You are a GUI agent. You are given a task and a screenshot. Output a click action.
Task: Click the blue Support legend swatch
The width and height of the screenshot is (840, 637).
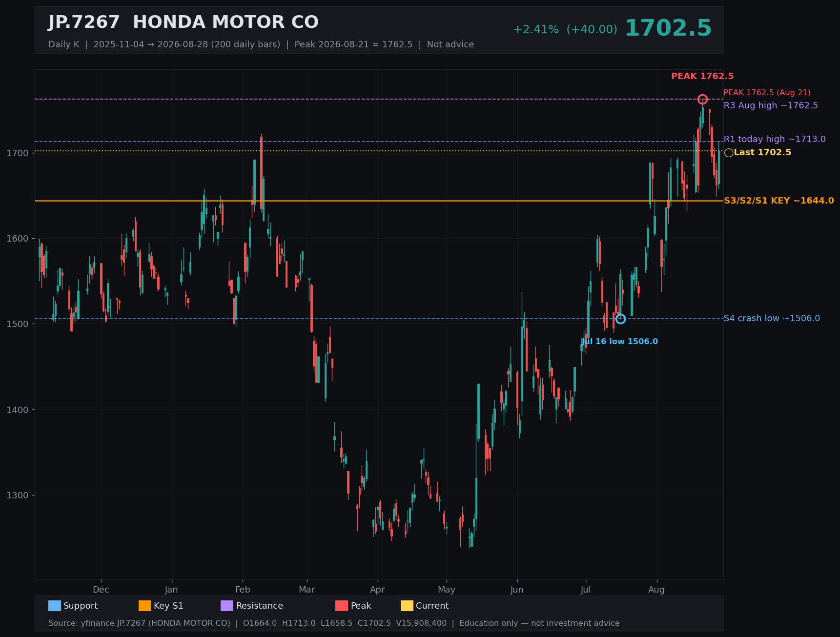pos(55,606)
